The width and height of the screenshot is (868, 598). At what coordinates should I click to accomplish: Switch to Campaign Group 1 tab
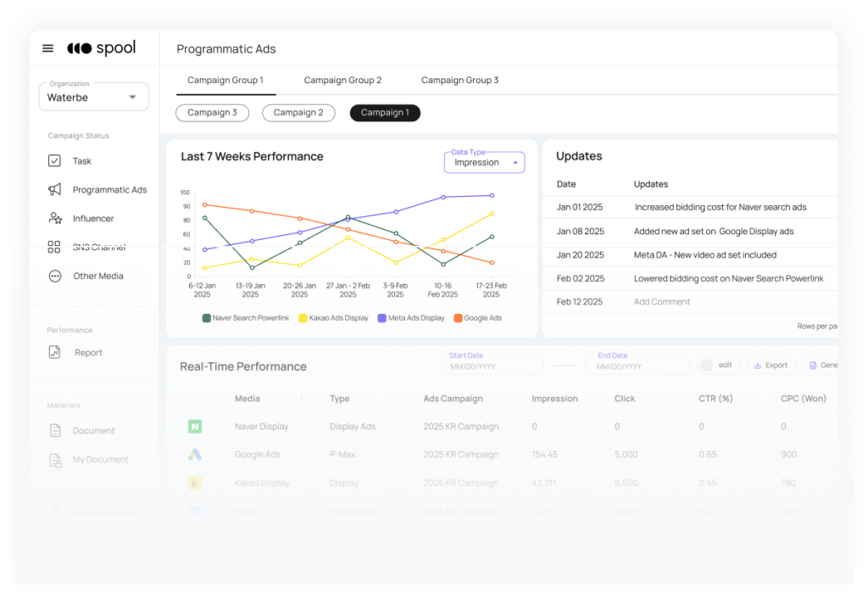225,81
